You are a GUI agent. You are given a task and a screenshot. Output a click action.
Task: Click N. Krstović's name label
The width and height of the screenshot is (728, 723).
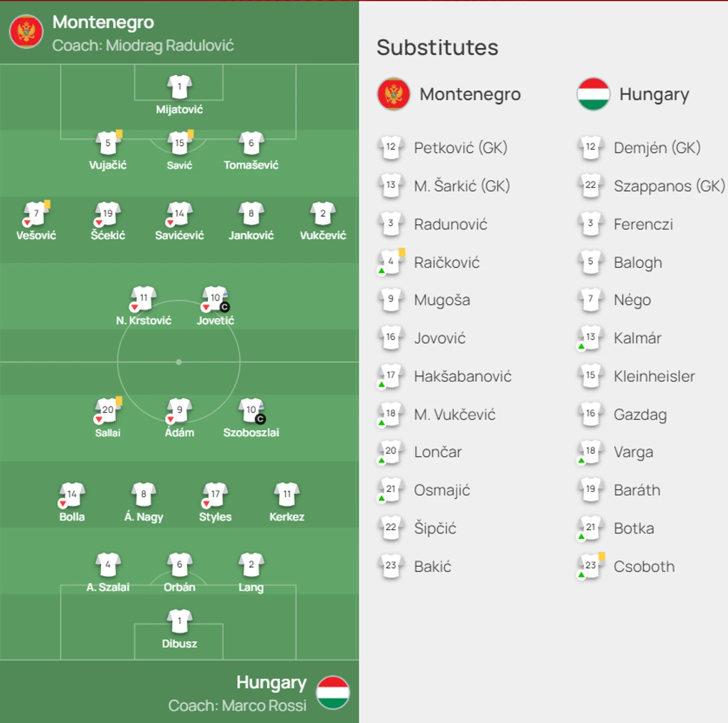coord(144,321)
